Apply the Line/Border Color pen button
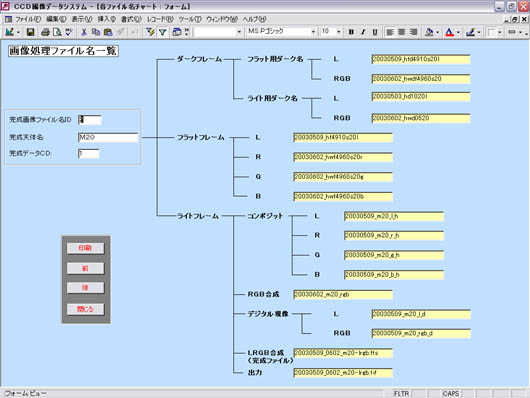 [x=470, y=32]
